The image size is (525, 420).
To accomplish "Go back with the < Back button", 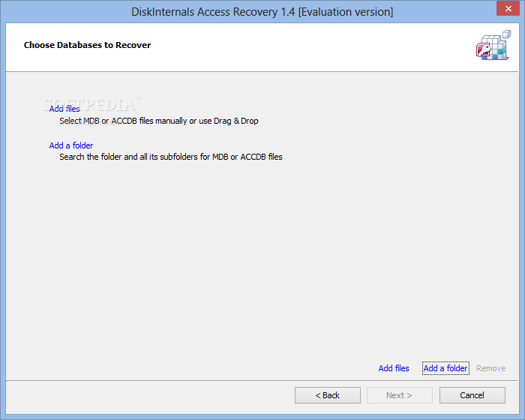I will (328, 395).
